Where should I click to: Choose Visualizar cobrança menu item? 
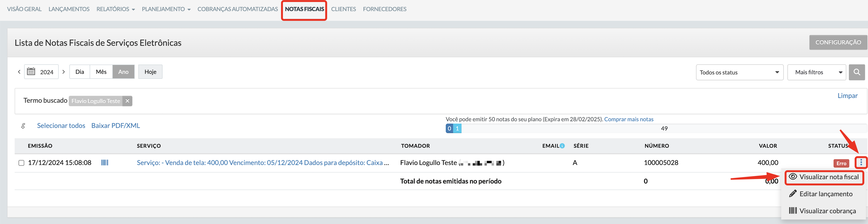click(824, 211)
